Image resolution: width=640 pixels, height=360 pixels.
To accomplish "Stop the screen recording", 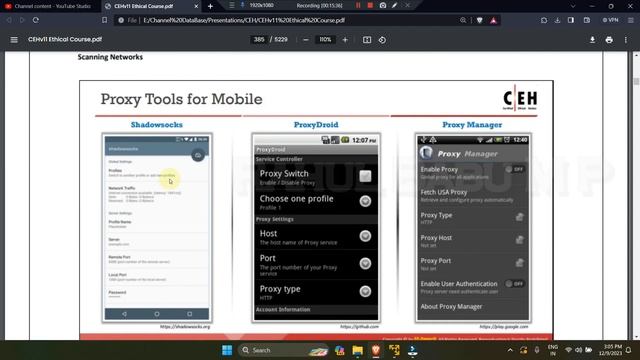I will coord(370,6).
